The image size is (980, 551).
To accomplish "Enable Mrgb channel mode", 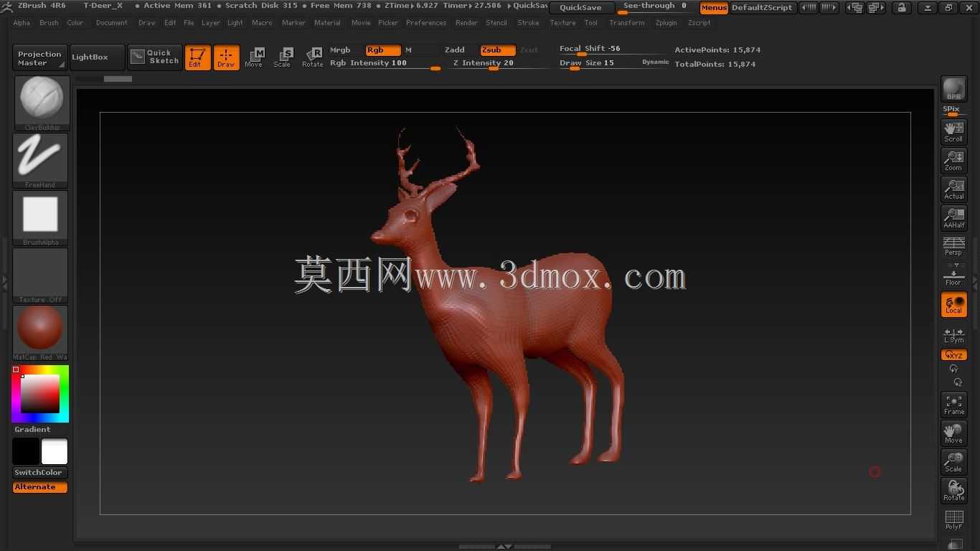I will [340, 50].
